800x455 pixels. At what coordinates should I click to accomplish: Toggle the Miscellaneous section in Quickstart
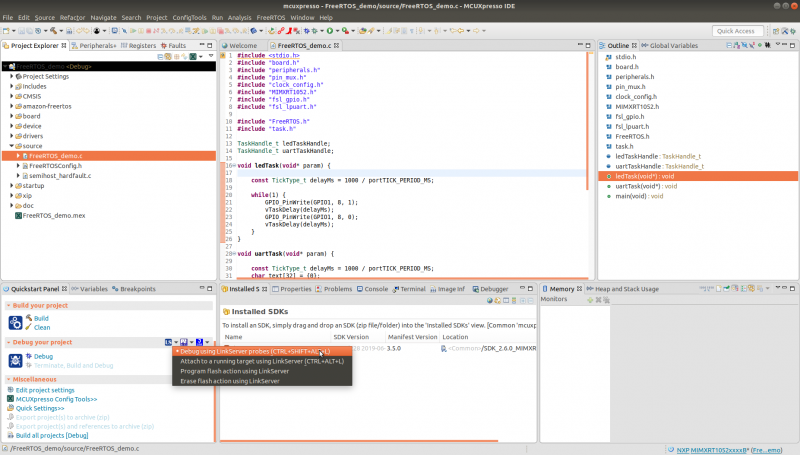click(8, 379)
